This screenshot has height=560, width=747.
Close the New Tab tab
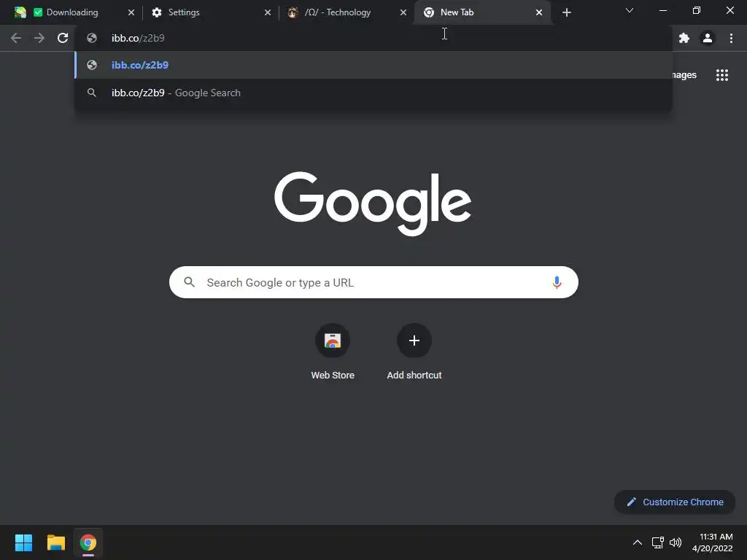[x=539, y=12]
